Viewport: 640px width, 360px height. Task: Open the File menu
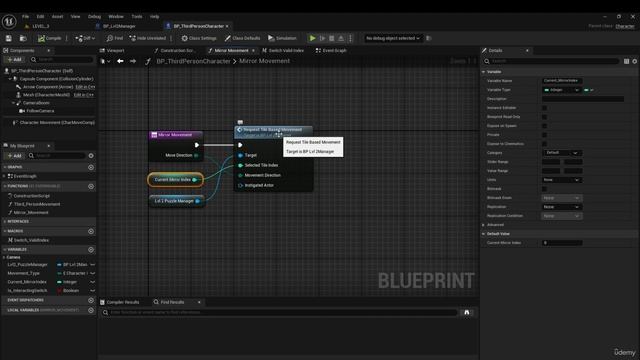click(26, 16)
